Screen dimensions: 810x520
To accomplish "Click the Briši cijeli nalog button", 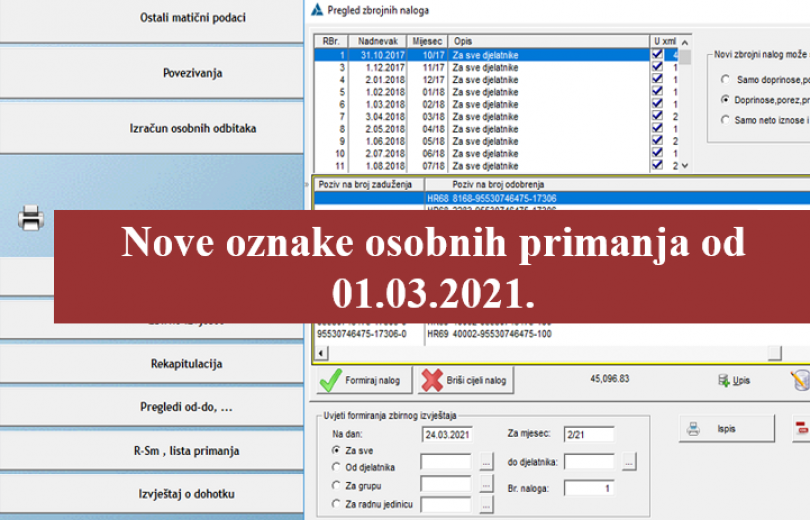I will pos(465,381).
